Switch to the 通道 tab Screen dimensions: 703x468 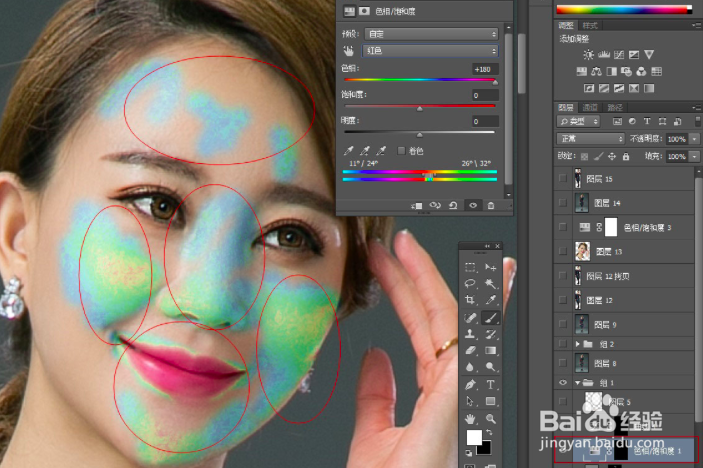(x=590, y=107)
